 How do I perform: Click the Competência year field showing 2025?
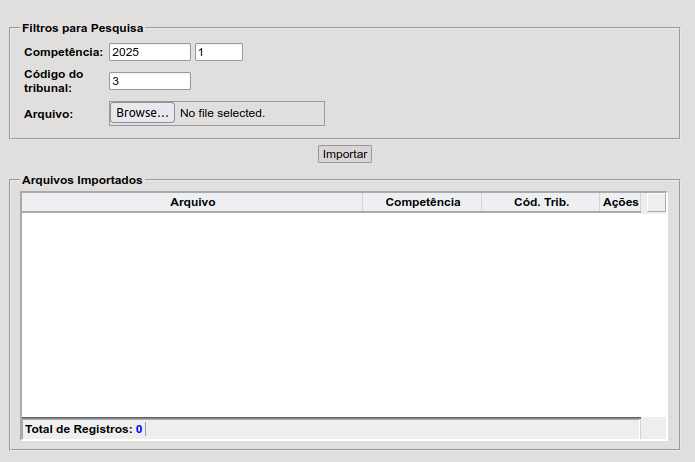[149, 52]
